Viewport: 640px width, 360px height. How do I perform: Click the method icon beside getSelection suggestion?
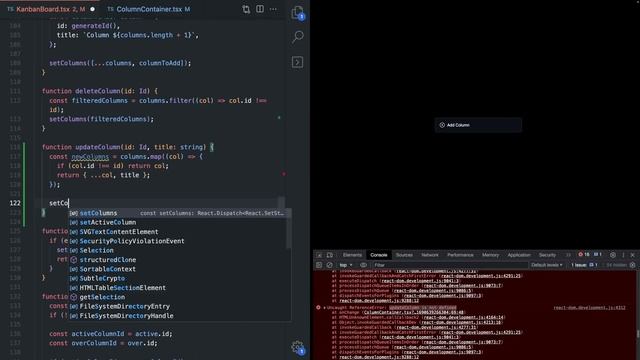tap(73, 297)
